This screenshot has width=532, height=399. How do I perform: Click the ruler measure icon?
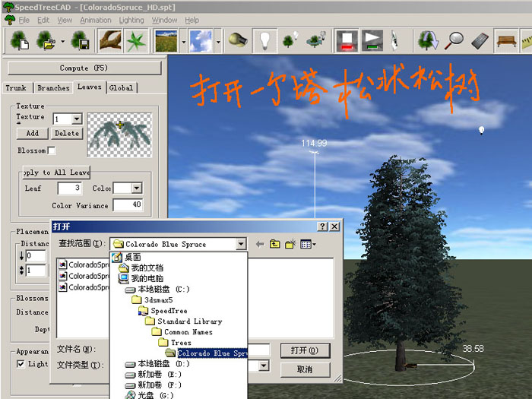click(x=527, y=40)
